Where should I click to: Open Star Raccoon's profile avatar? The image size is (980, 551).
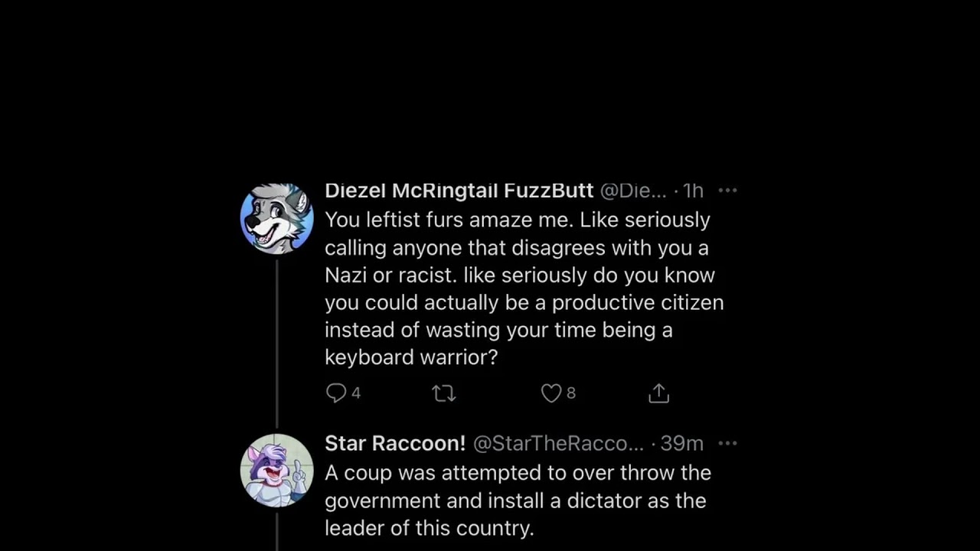(x=277, y=471)
